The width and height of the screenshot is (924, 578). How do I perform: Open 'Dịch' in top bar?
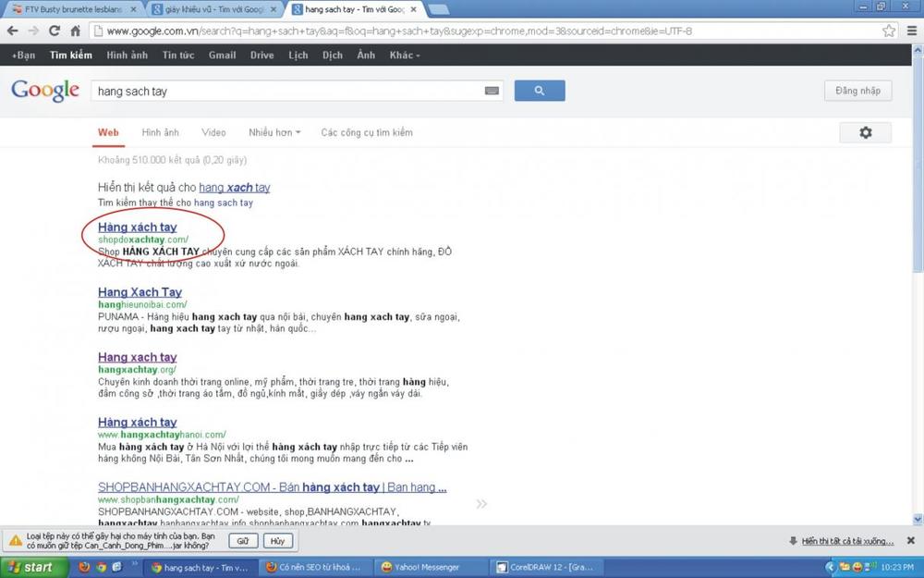(x=333, y=55)
